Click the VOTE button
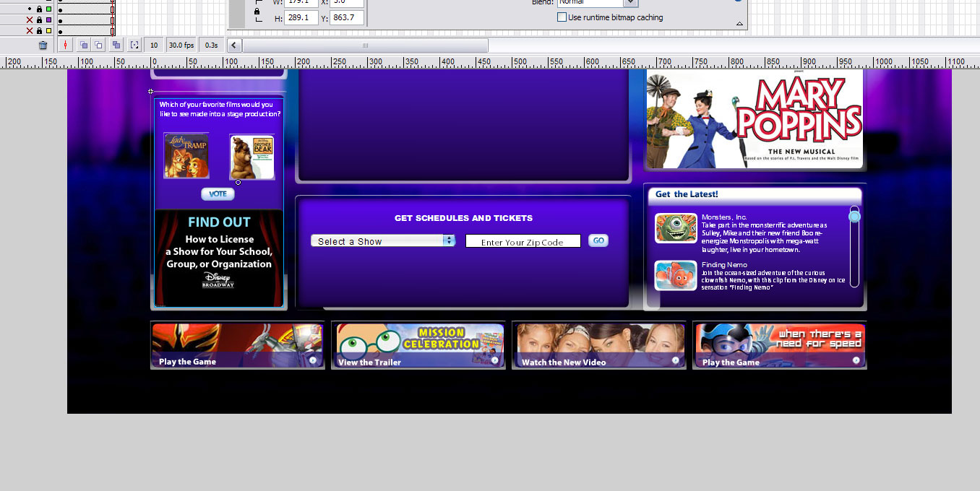 218,194
